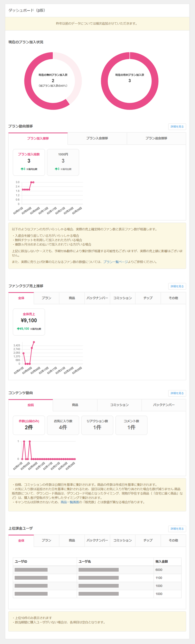This screenshot has width=195, height=644.
Task: Select the コメント数 stat card
Action: point(131,425)
